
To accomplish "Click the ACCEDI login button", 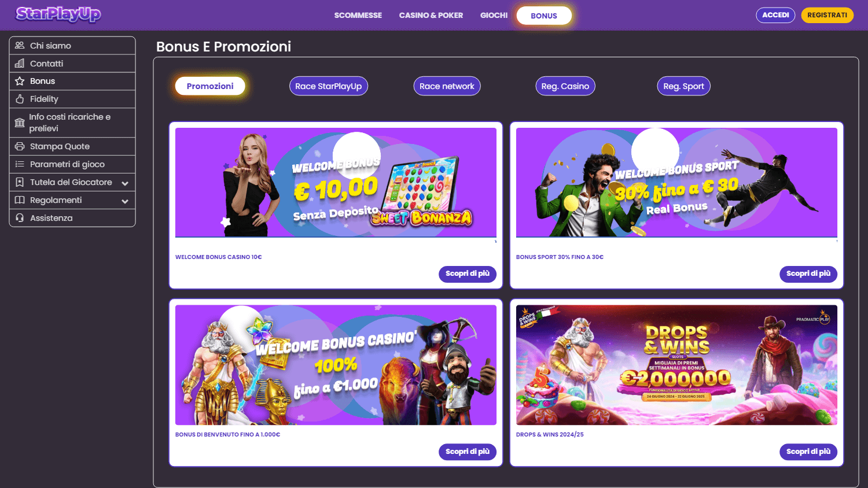I will click(x=775, y=15).
